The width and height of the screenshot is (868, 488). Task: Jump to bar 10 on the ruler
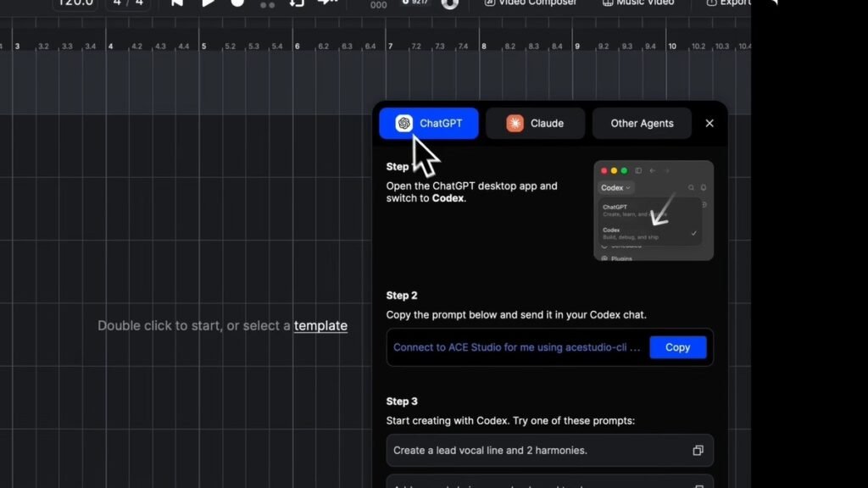click(672, 47)
